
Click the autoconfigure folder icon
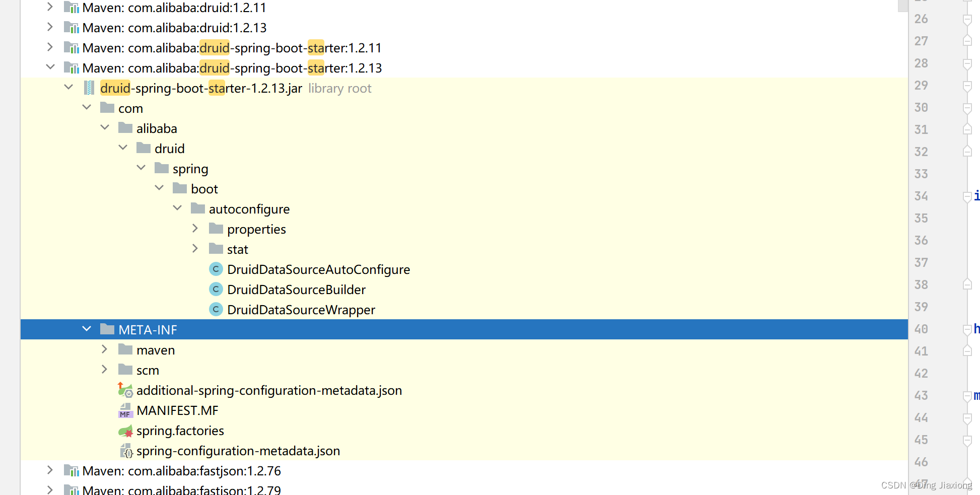[198, 208]
